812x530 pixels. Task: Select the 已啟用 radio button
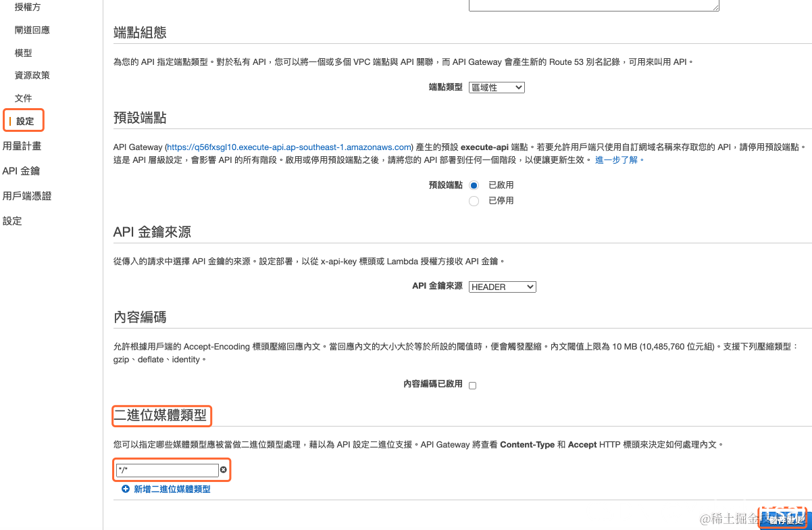(x=474, y=185)
